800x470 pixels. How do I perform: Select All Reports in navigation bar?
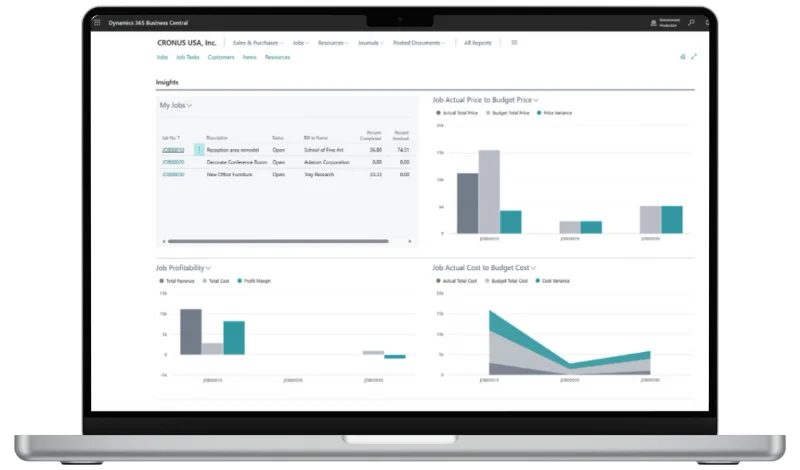[480, 43]
